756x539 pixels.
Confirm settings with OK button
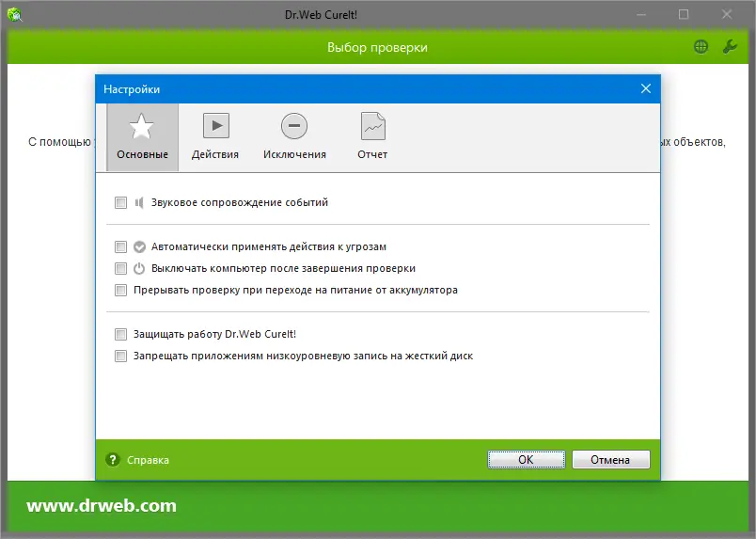pos(526,460)
